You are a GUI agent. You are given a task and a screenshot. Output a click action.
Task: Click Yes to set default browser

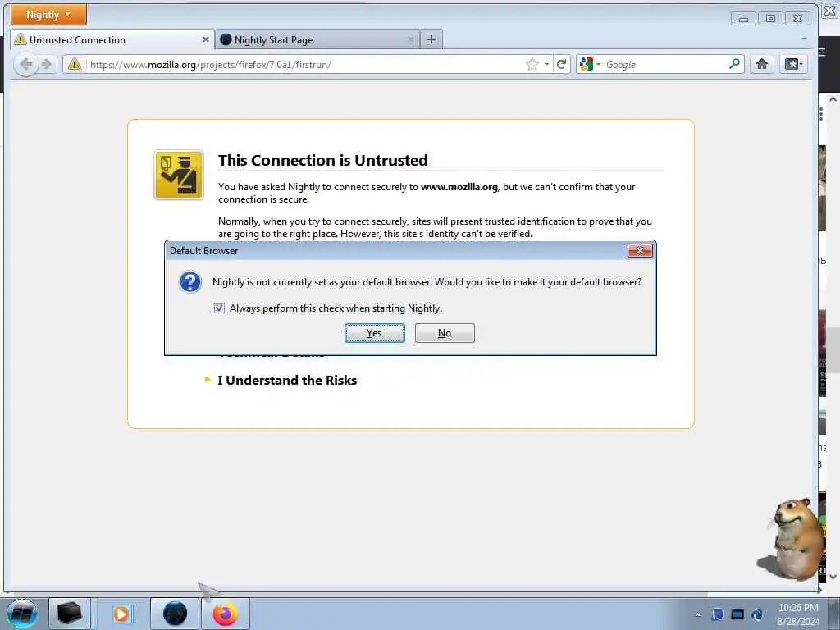click(x=374, y=333)
